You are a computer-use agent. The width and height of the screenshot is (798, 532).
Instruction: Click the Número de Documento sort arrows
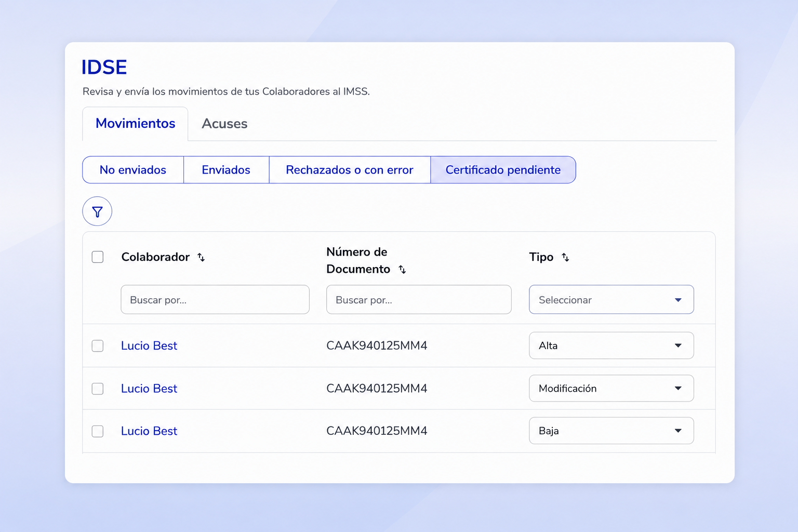click(402, 269)
